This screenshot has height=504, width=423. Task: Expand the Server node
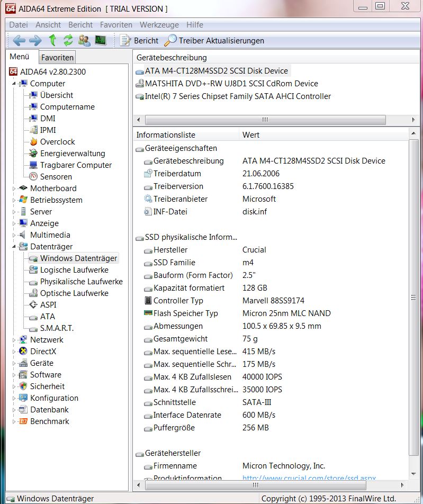point(14,212)
